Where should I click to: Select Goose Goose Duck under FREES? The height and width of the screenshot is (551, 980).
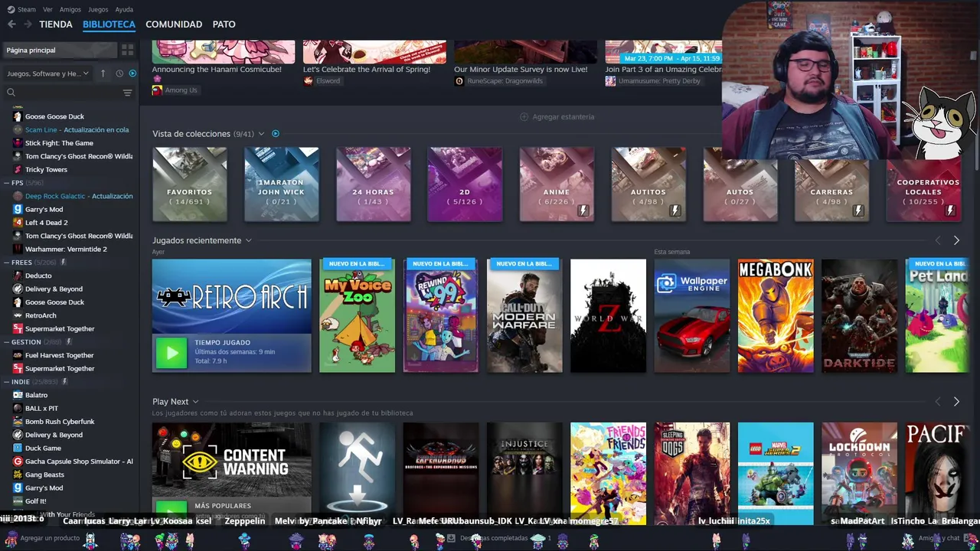pyautogui.click(x=54, y=302)
